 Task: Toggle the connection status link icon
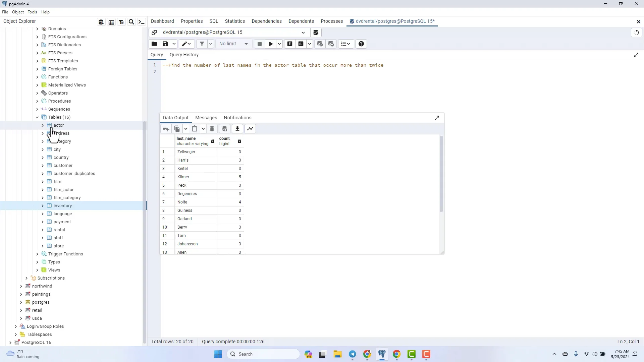click(x=154, y=33)
